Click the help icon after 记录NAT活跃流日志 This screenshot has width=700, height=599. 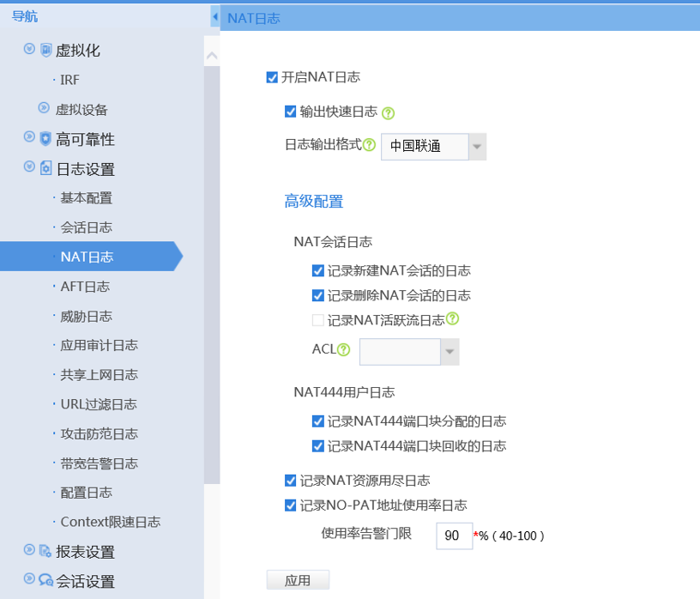pyautogui.click(x=453, y=318)
